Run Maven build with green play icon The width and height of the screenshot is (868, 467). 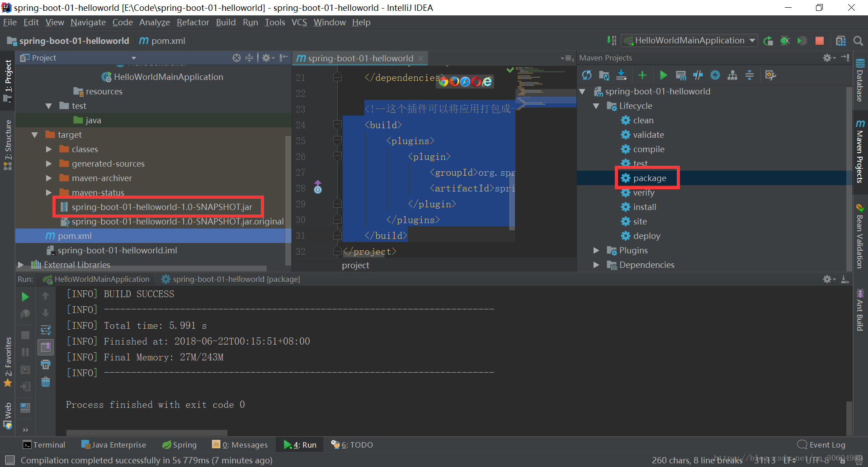663,75
